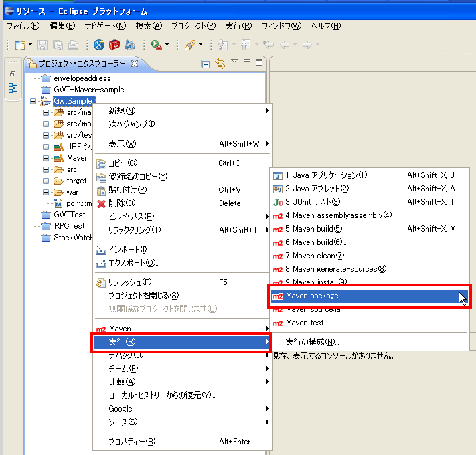Open the Maven submenu in context menu

pos(182,329)
